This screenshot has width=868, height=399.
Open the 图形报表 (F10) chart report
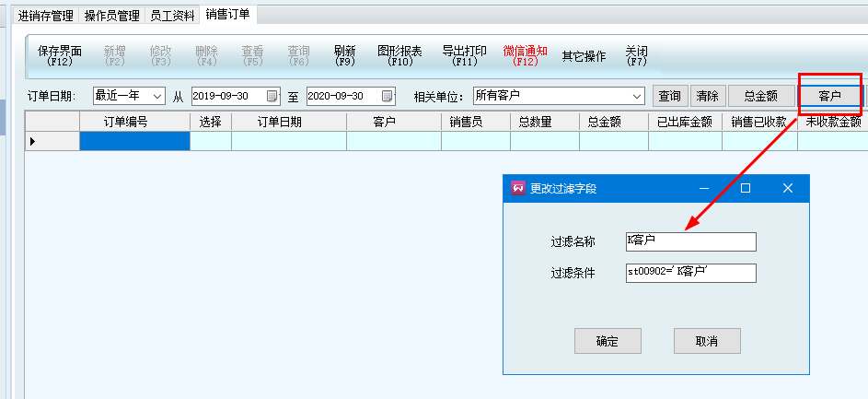[x=400, y=56]
